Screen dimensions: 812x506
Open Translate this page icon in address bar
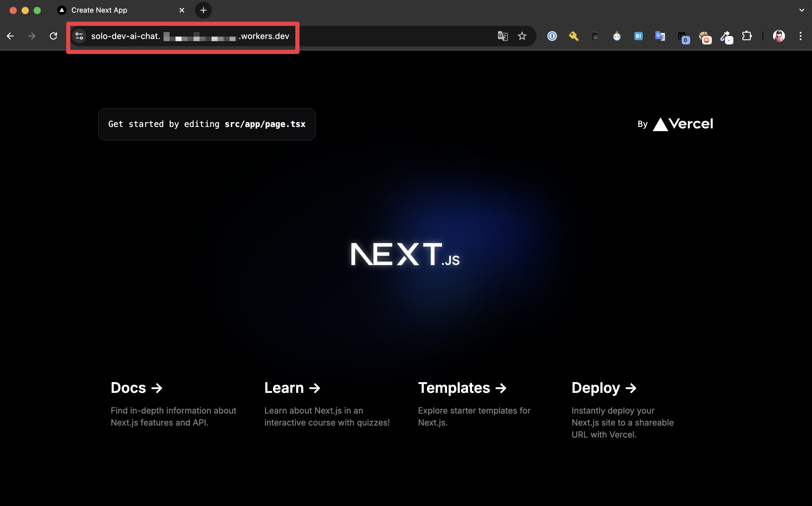pos(503,36)
